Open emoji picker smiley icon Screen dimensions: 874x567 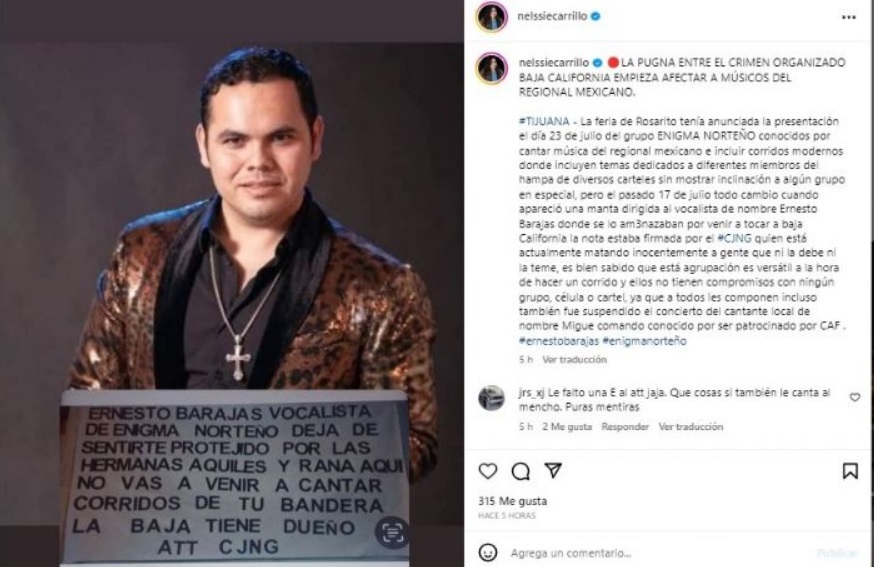(488, 553)
